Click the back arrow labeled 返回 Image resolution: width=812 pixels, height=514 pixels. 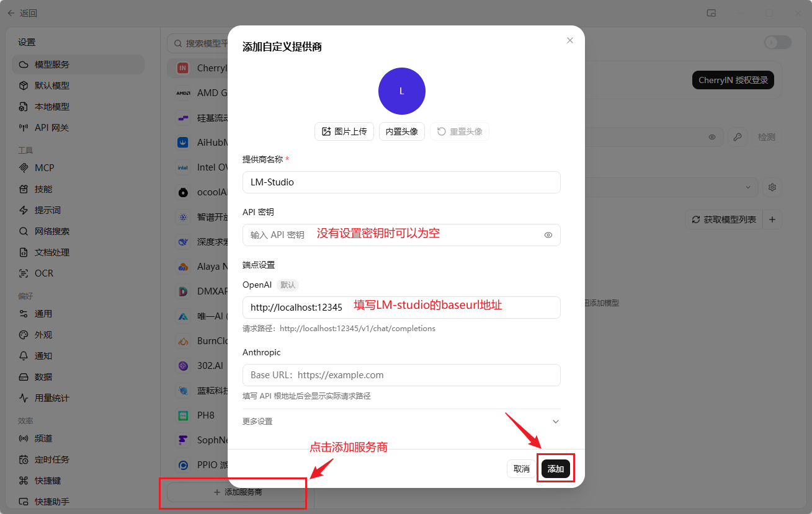[x=22, y=13]
